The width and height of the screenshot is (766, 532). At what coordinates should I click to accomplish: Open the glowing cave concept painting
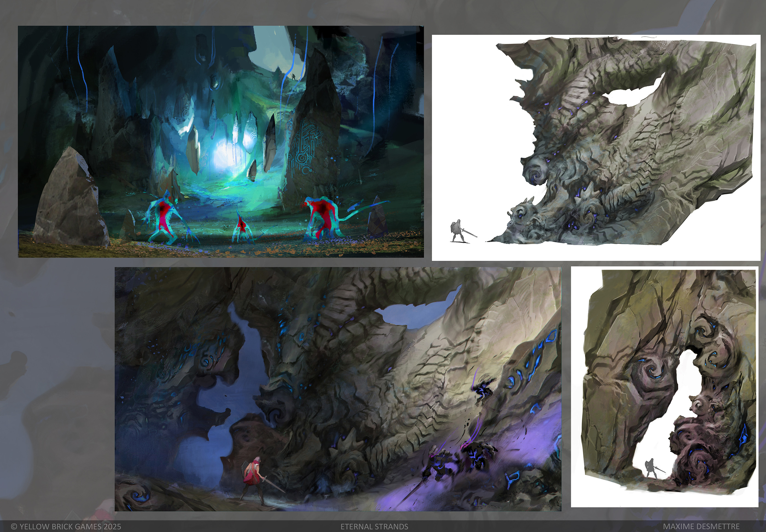tap(221, 142)
